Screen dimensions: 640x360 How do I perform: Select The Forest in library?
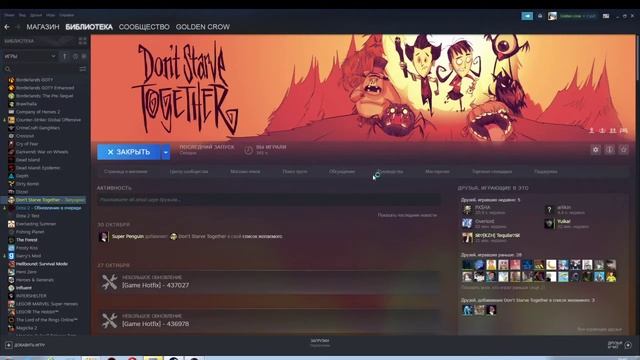click(27, 240)
